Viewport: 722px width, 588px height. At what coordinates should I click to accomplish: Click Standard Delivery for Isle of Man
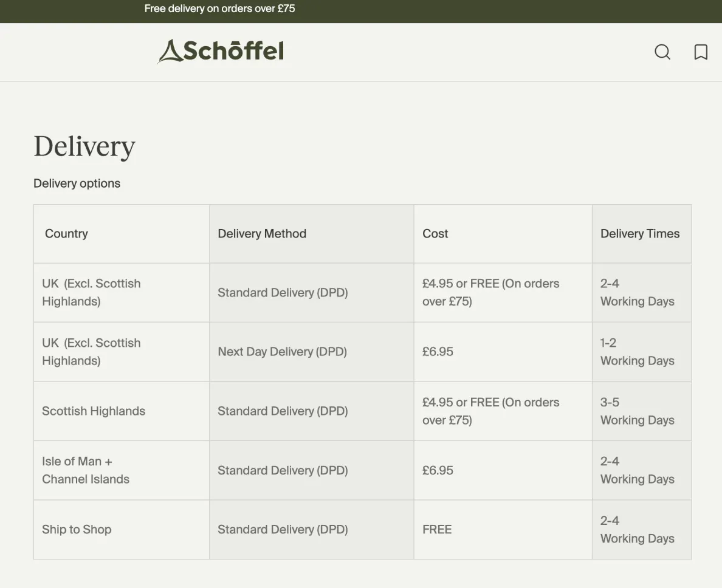(x=283, y=470)
